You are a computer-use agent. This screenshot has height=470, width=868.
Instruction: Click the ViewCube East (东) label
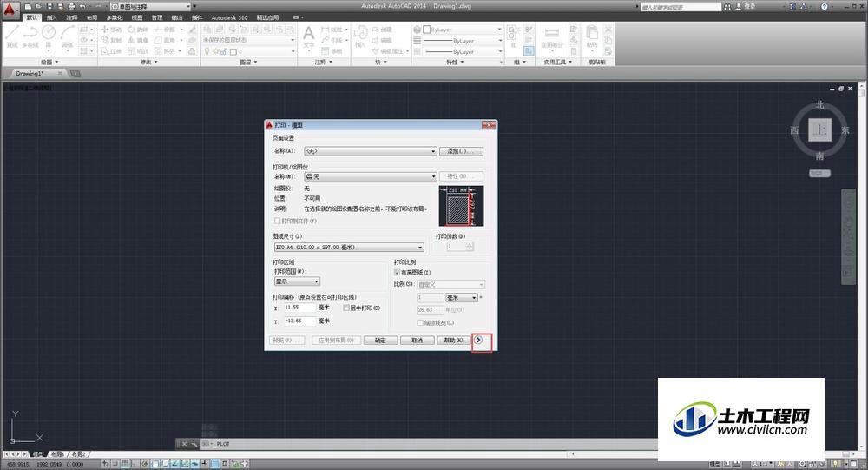coord(845,130)
